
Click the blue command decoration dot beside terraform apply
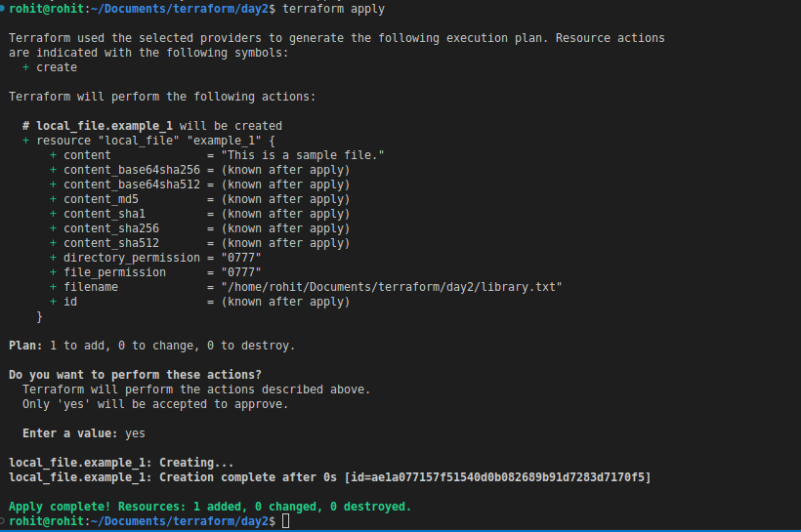(2, 8)
